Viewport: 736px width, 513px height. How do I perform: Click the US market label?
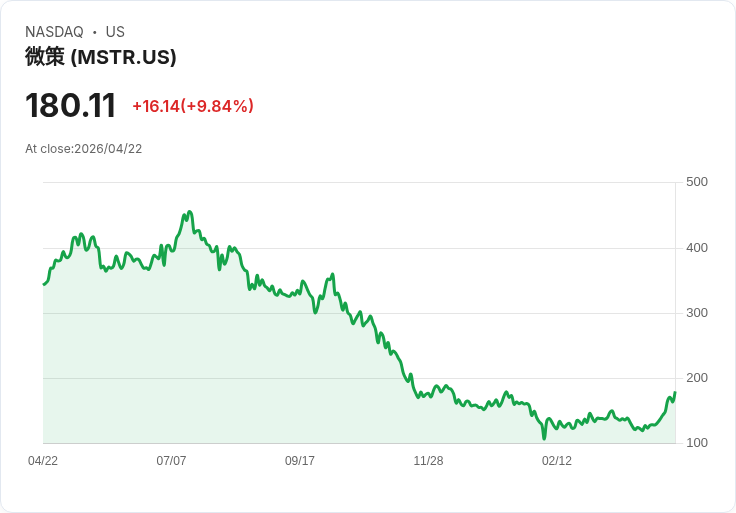pyautogui.click(x=115, y=32)
